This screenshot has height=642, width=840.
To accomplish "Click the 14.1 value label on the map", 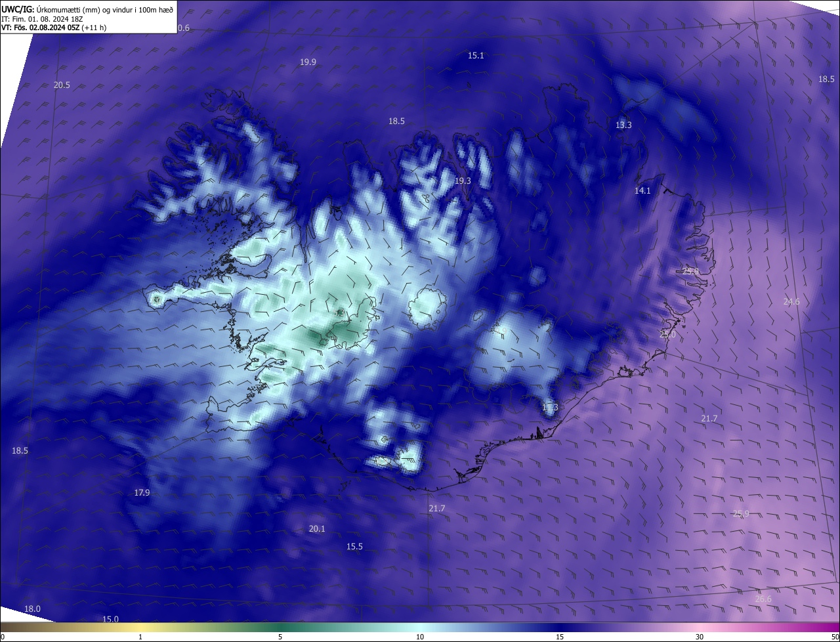I will 642,190.
